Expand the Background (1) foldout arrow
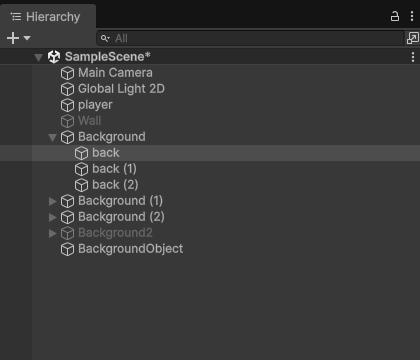 [52, 201]
